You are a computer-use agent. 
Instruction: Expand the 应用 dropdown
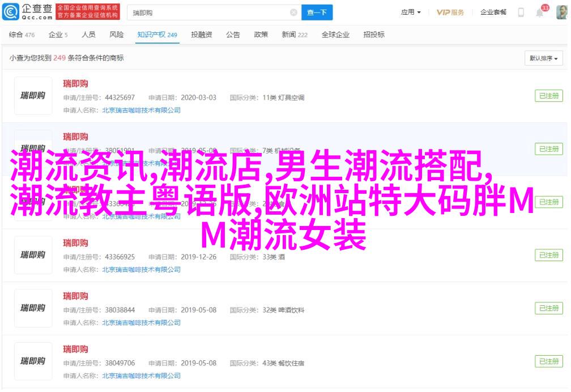click(x=411, y=12)
